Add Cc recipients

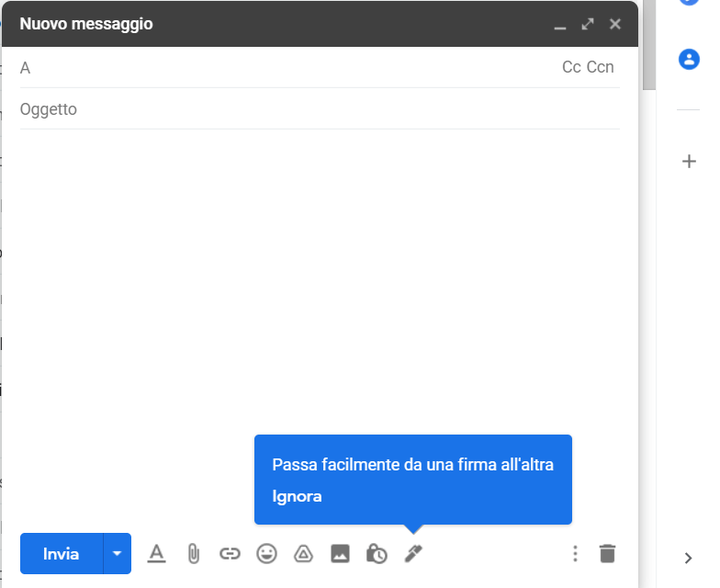point(571,67)
